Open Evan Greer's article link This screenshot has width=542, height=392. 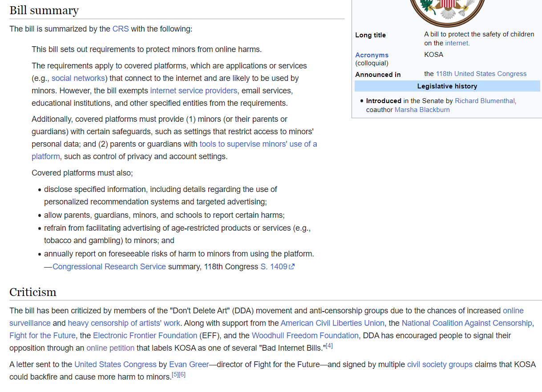click(x=189, y=364)
